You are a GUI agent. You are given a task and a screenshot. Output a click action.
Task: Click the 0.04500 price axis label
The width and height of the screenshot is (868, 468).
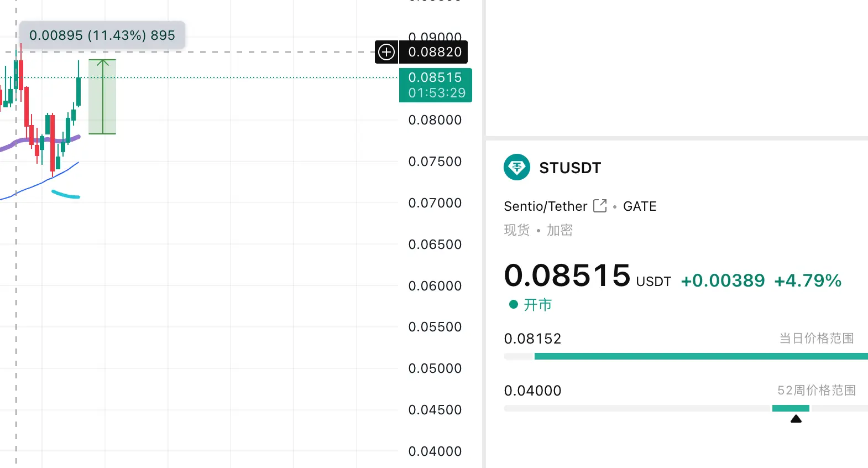click(435, 410)
